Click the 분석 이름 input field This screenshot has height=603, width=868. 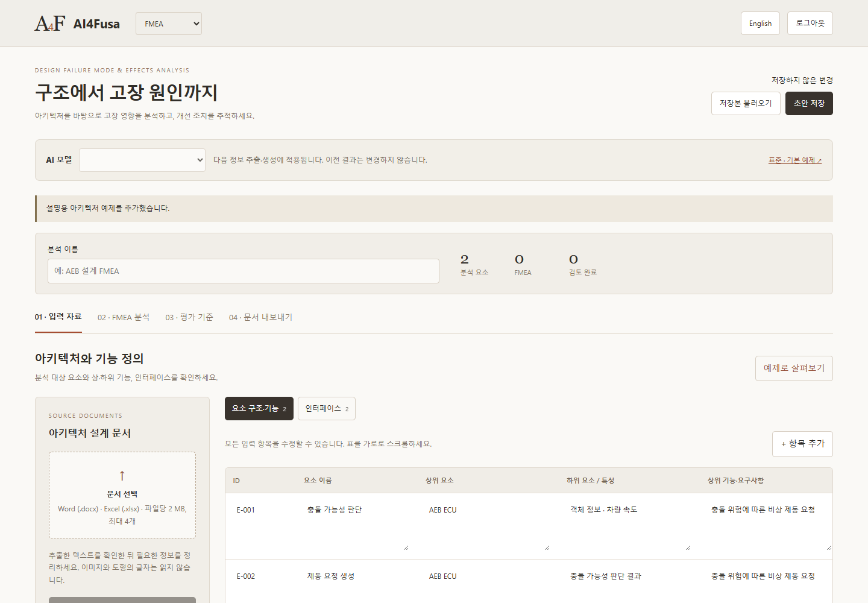[x=244, y=271]
